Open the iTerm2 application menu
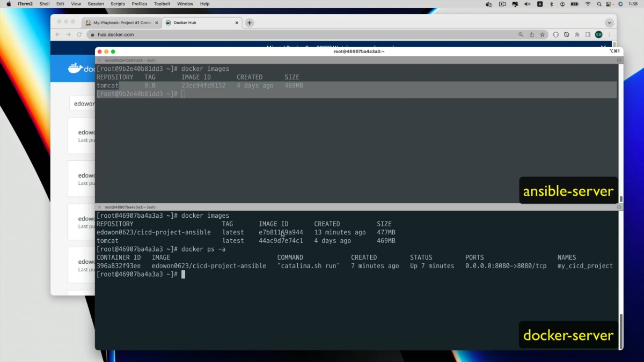The width and height of the screenshot is (644, 362). (25, 4)
